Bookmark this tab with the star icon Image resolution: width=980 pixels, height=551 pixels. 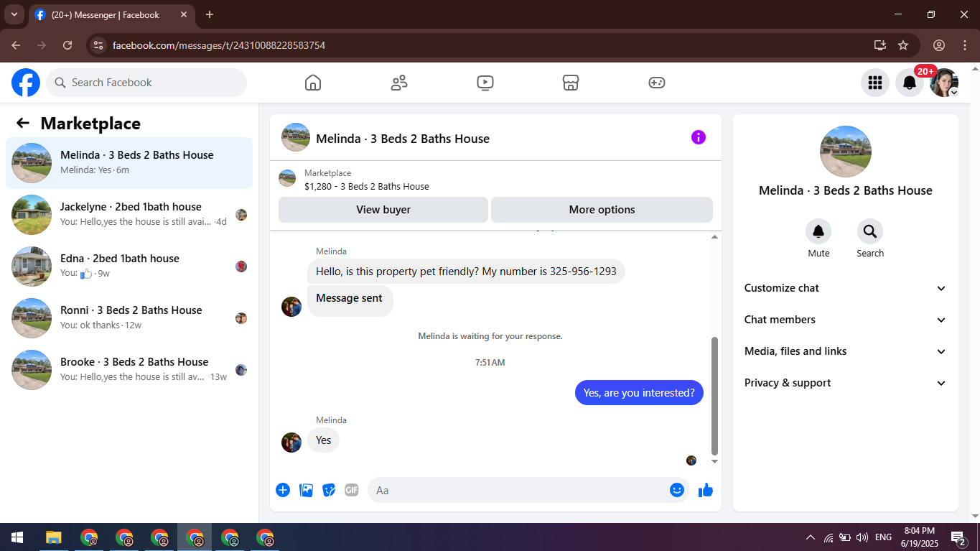pyautogui.click(x=903, y=45)
